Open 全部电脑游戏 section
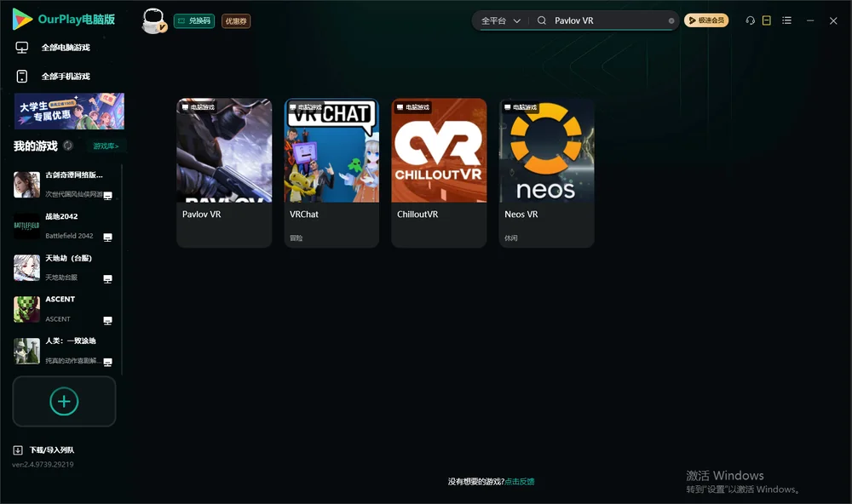Viewport: 852px width, 504px height. click(66, 48)
